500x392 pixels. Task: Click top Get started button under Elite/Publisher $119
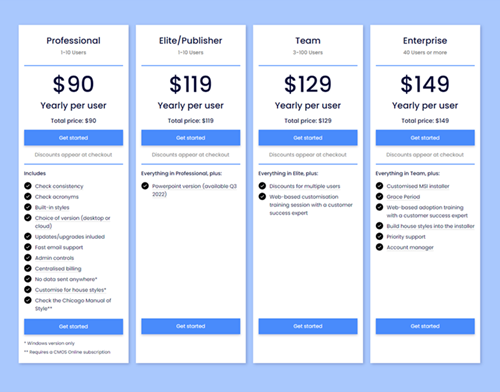coord(191,138)
